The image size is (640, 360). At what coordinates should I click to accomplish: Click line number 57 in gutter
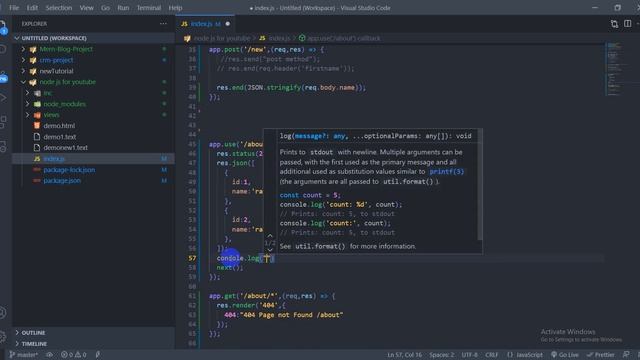(192, 258)
